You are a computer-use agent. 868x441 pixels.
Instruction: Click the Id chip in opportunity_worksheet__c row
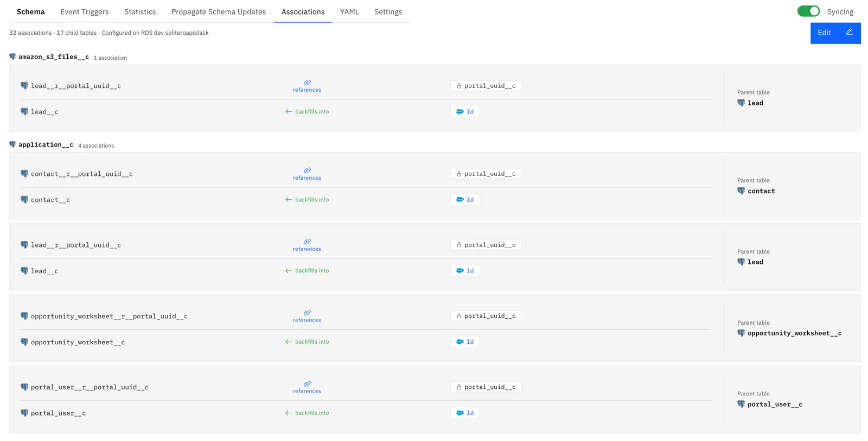465,342
